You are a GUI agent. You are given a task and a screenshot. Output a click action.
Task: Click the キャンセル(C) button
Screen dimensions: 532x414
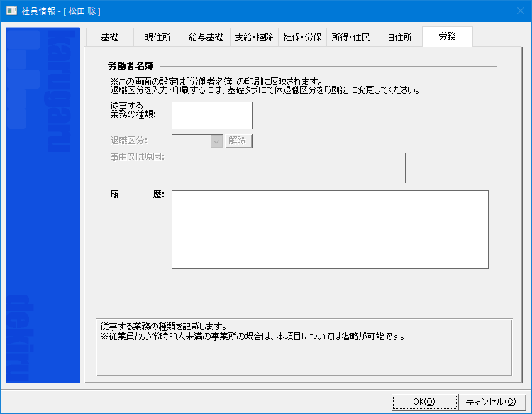(491, 402)
